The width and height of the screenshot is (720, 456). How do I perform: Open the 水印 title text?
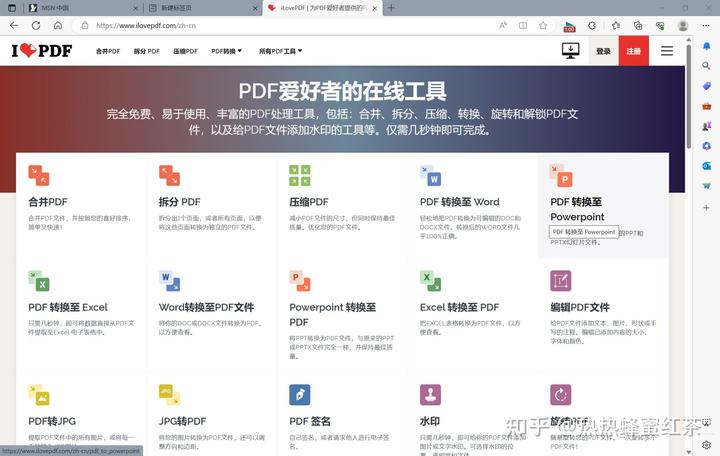point(430,421)
